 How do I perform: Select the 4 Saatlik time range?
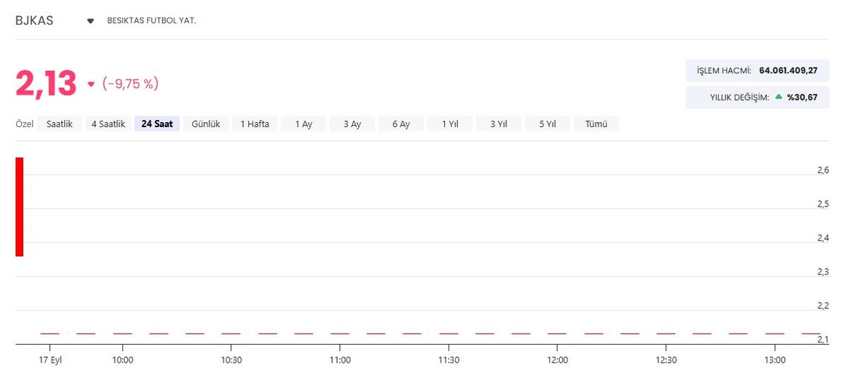point(108,124)
